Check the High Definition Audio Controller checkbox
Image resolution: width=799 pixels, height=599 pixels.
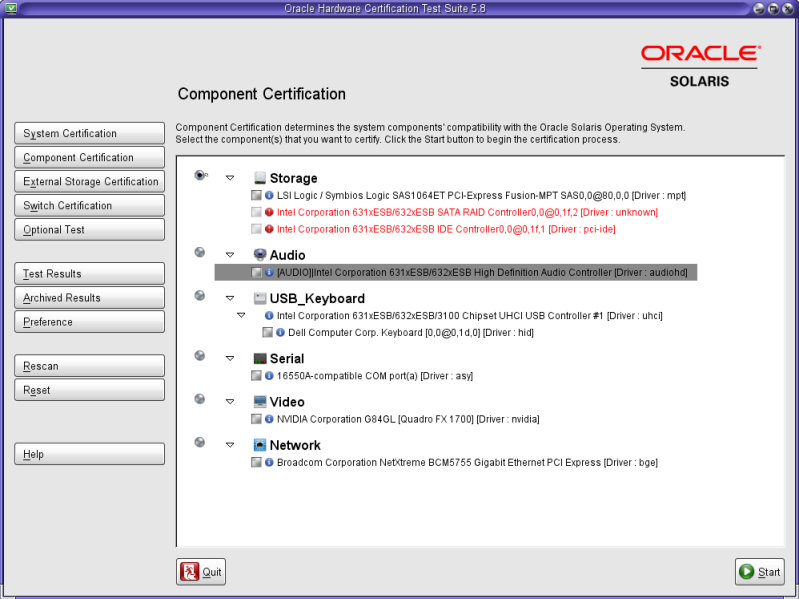[256, 272]
